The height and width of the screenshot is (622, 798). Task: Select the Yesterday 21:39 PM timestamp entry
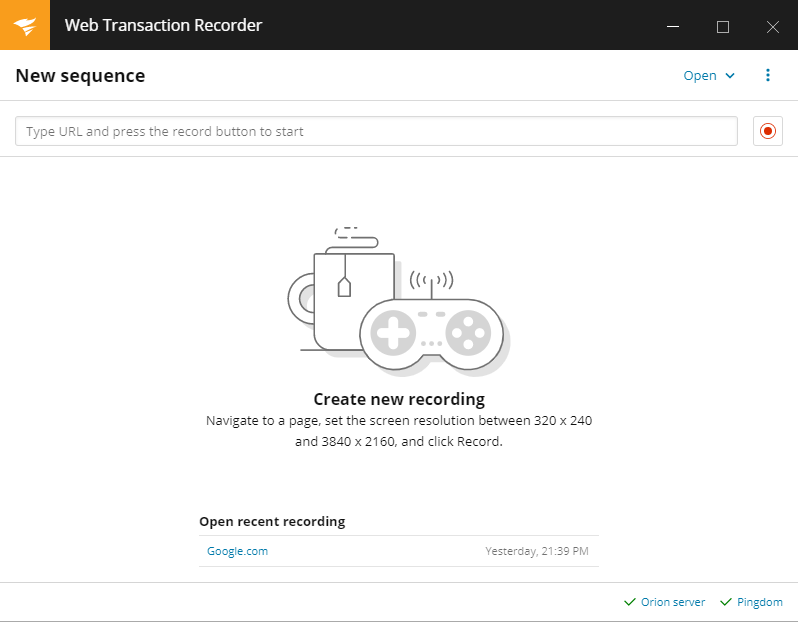537,551
